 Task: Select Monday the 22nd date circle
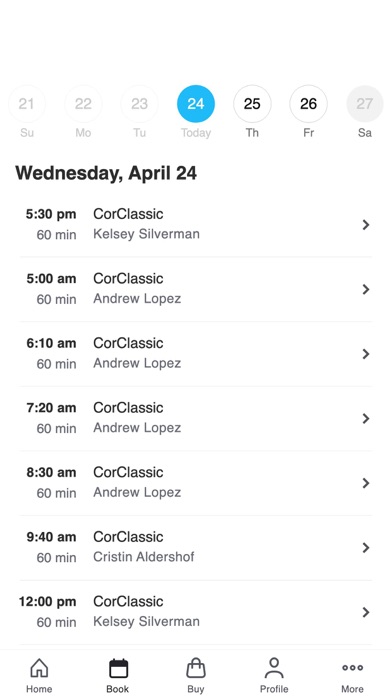pos(83,104)
